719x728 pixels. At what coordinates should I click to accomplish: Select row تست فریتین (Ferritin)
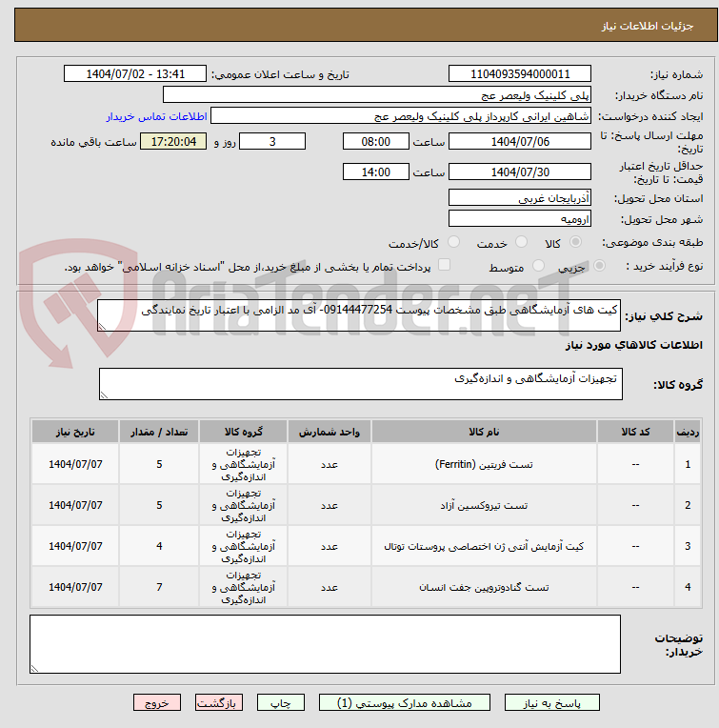tap(366, 464)
